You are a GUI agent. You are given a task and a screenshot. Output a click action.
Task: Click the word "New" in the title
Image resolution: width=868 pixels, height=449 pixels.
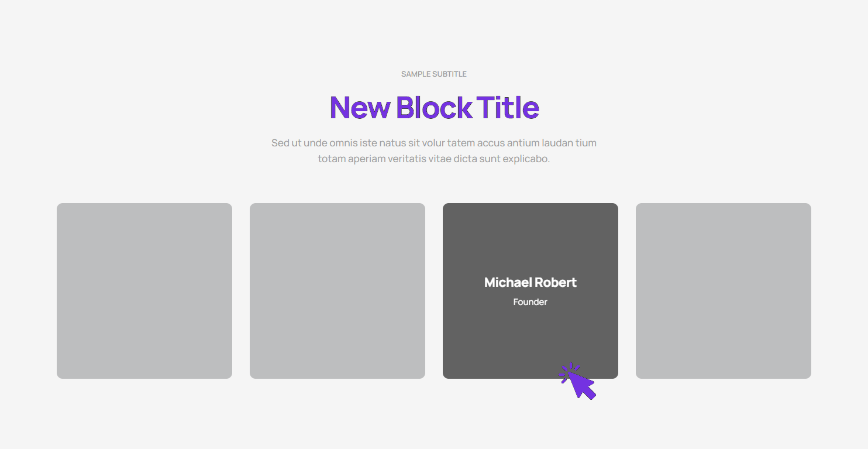pos(360,108)
